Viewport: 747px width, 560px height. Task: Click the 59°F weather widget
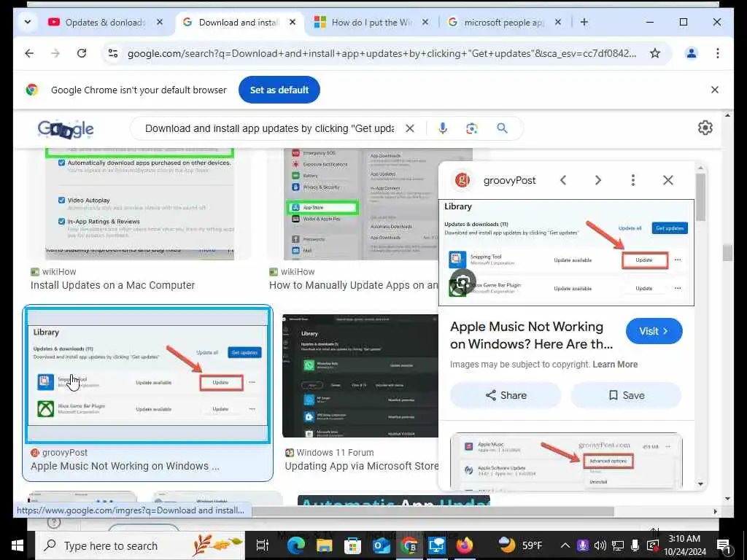(520, 545)
